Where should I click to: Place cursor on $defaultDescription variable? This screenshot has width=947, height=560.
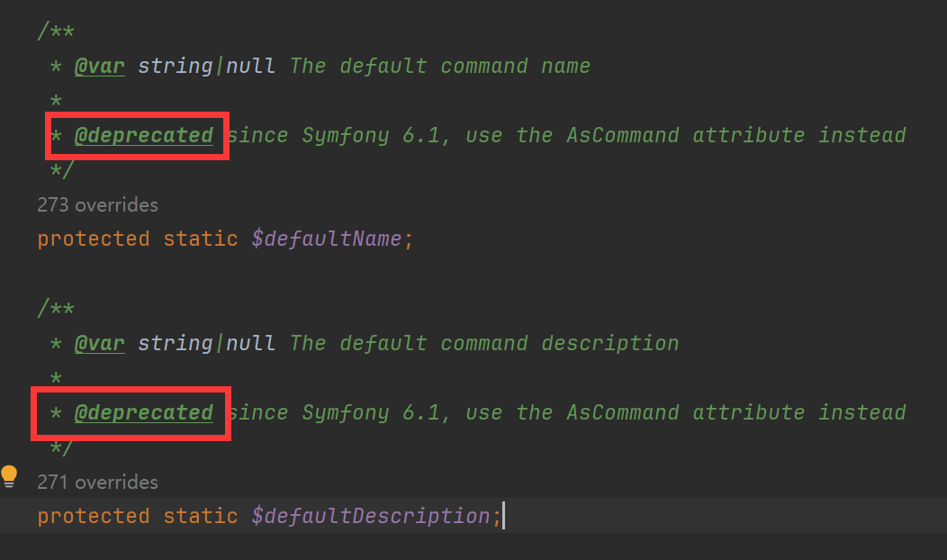371,517
